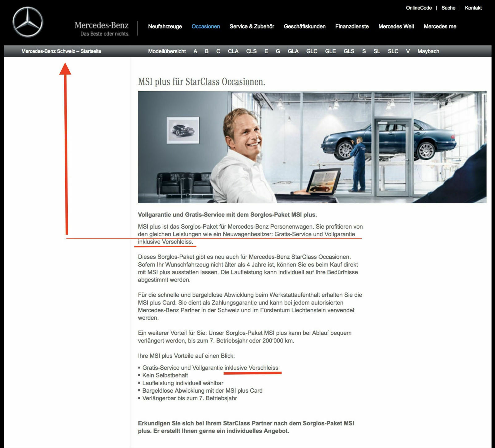The height and width of the screenshot is (448, 495).
Task: Open the Suche search link
Action: click(448, 8)
